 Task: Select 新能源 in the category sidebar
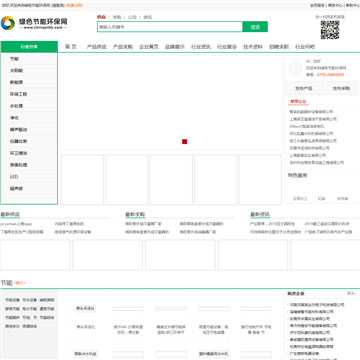(16, 82)
